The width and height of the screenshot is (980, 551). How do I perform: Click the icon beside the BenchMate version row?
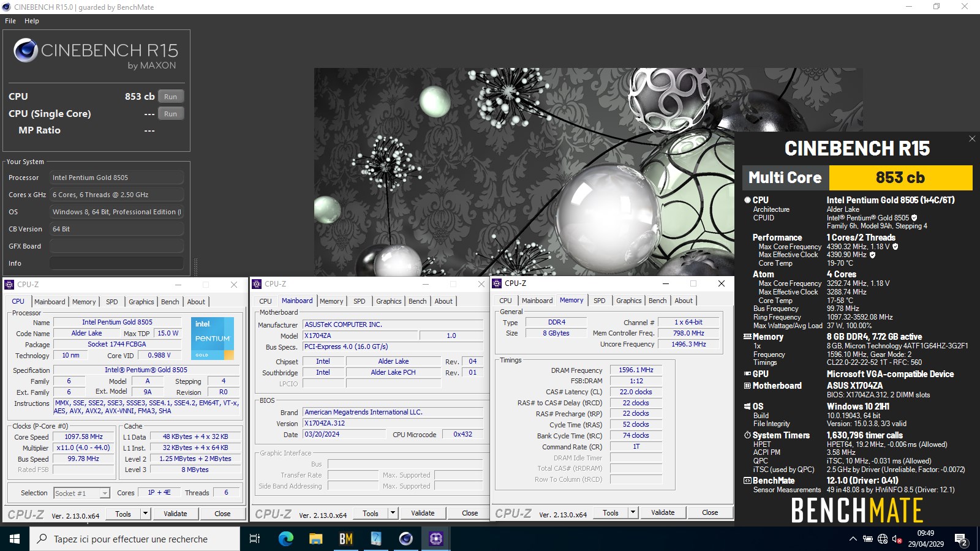(x=747, y=481)
